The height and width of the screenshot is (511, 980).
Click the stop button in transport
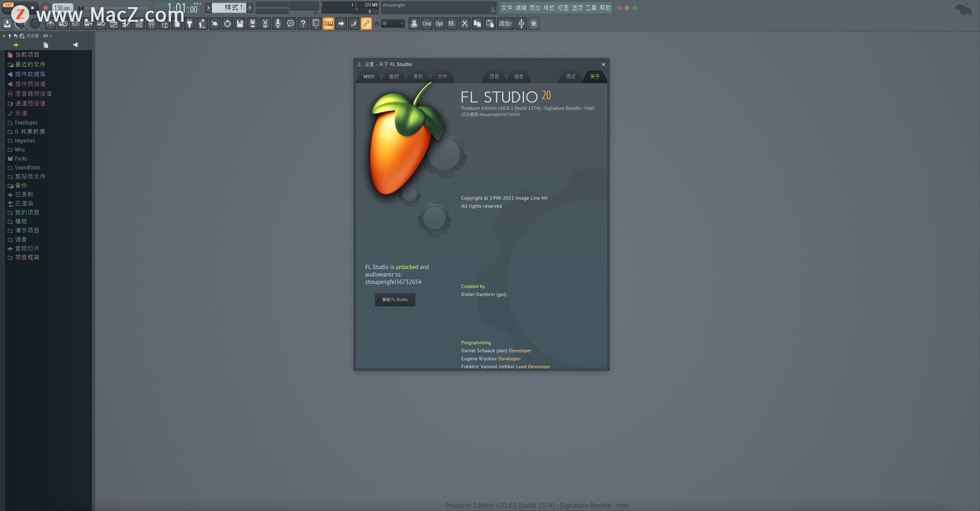tap(32, 8)
